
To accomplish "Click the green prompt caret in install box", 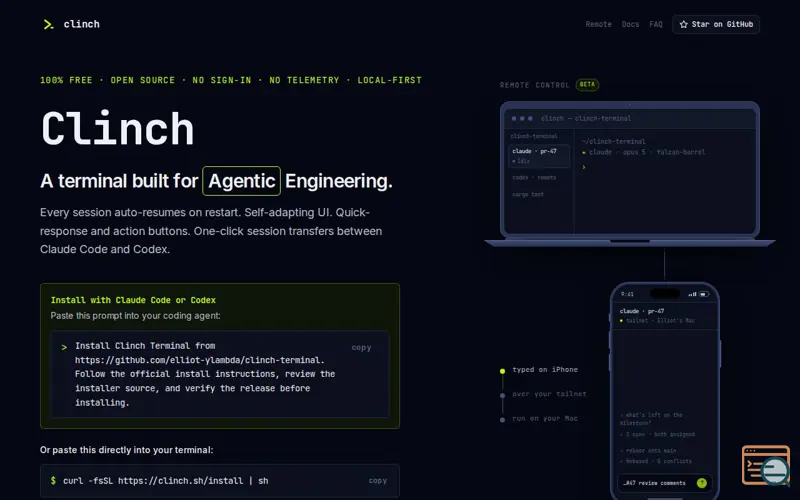I will click(64, 347).
